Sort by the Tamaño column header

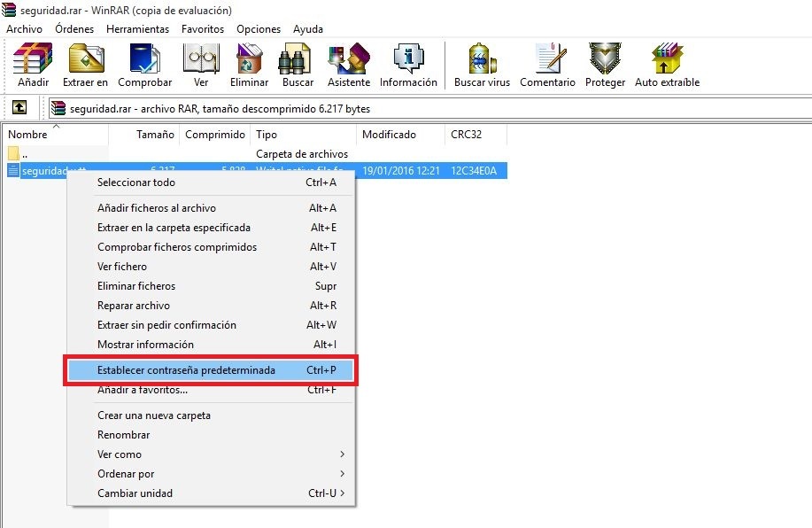pos(143,135)
